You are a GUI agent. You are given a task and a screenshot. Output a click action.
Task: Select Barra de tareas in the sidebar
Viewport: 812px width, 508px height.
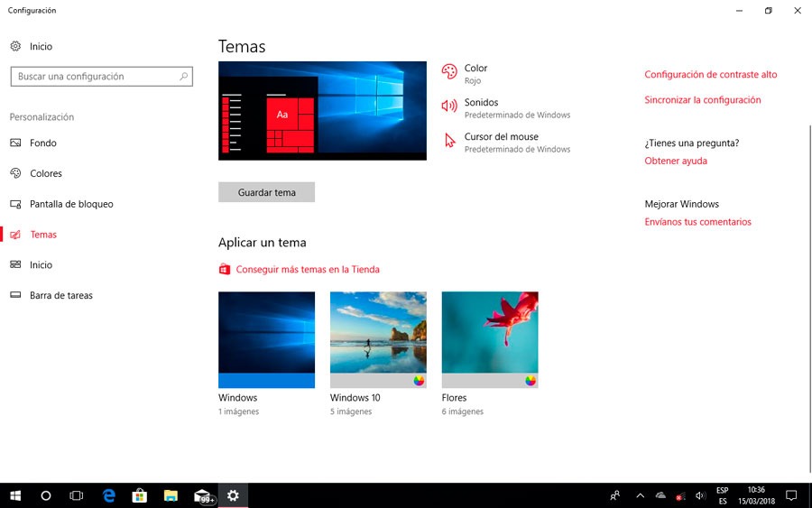(x=60, y=295)
